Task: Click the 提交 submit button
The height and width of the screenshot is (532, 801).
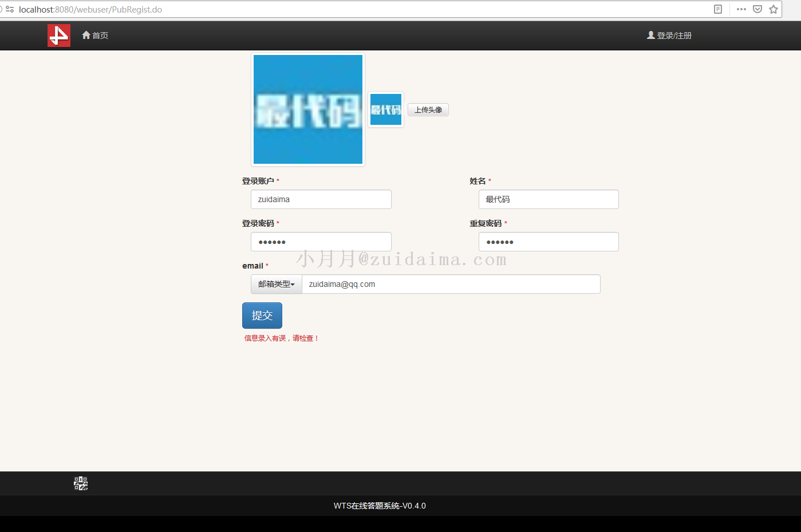Action: coord(262,316)
